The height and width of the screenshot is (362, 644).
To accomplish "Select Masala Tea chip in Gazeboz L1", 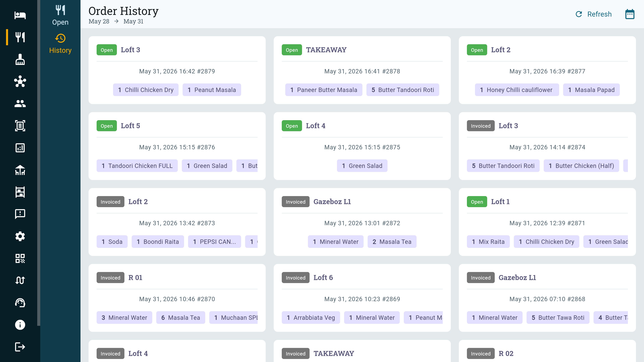I will coord(392,242).
